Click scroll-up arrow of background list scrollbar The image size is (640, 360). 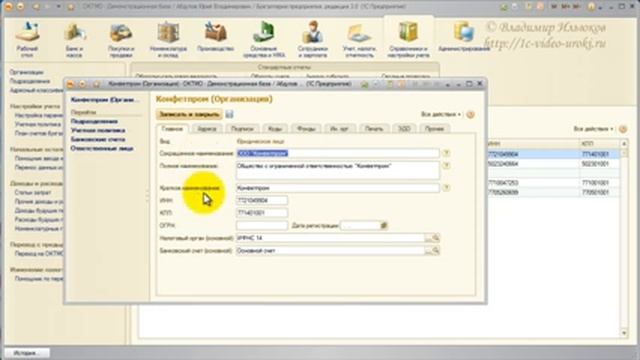[624, 144]
